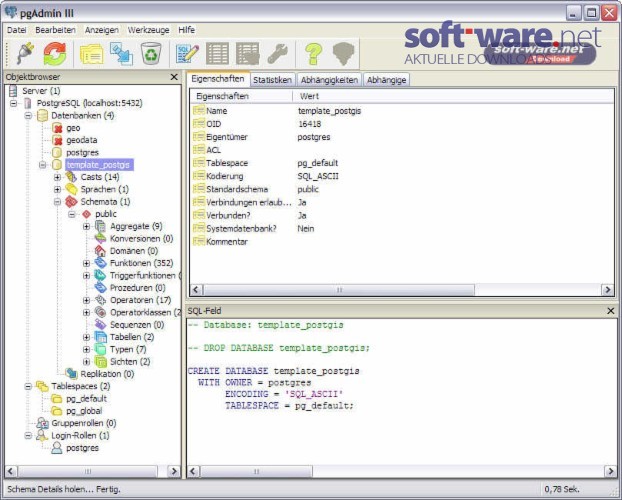Open the Bearbeiten menu
The image size is (622, 500).
pos(55,30)
